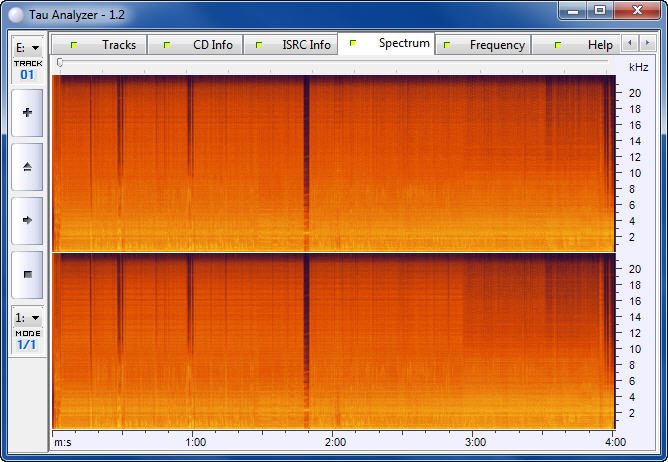Click the plus button in the sidebar

pos(27,113)
